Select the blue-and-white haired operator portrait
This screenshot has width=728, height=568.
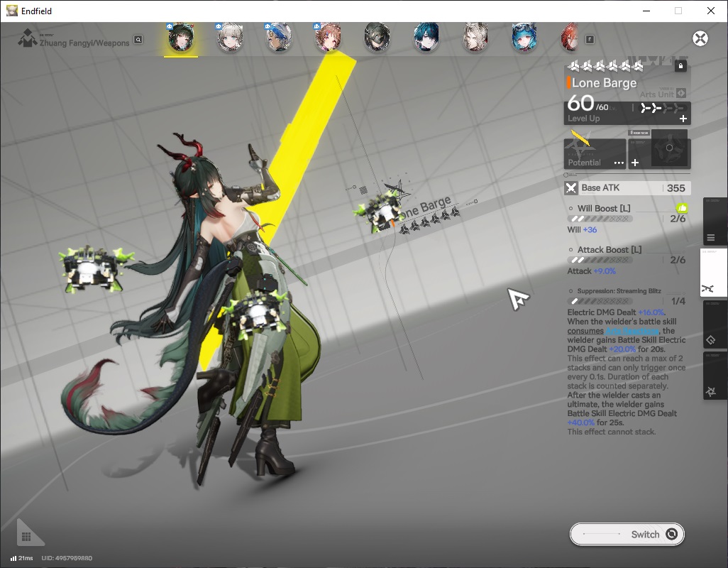pos(279,38)
